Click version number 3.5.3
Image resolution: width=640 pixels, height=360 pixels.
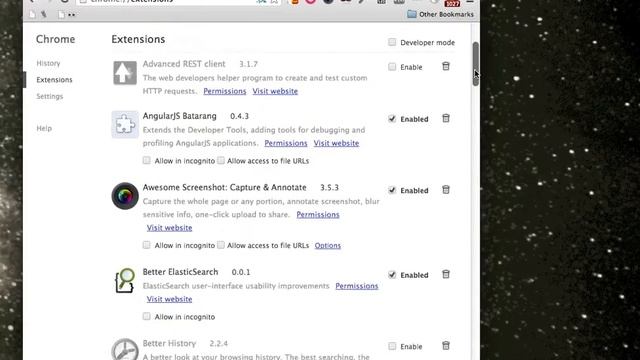click(x=329, y=188)
